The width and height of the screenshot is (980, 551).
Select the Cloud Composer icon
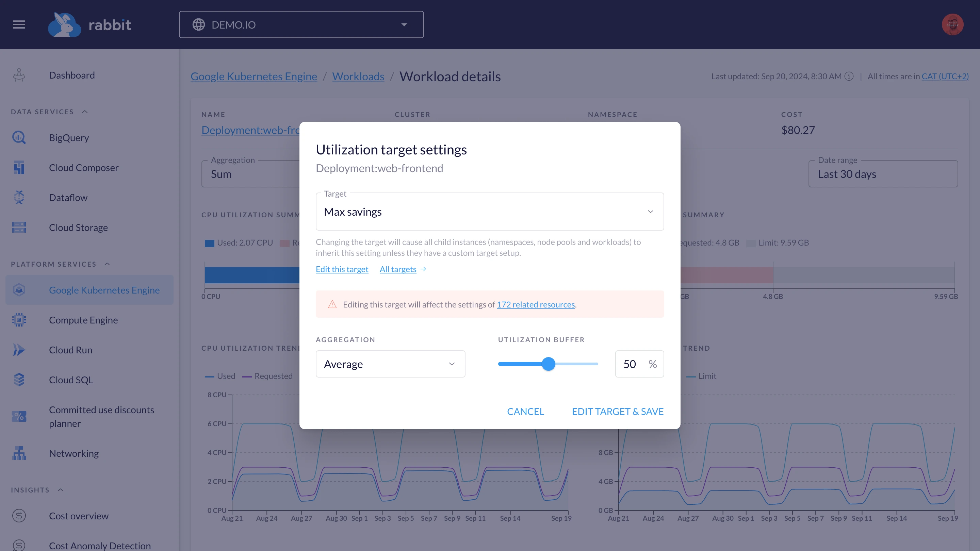(x=19, y=167)
